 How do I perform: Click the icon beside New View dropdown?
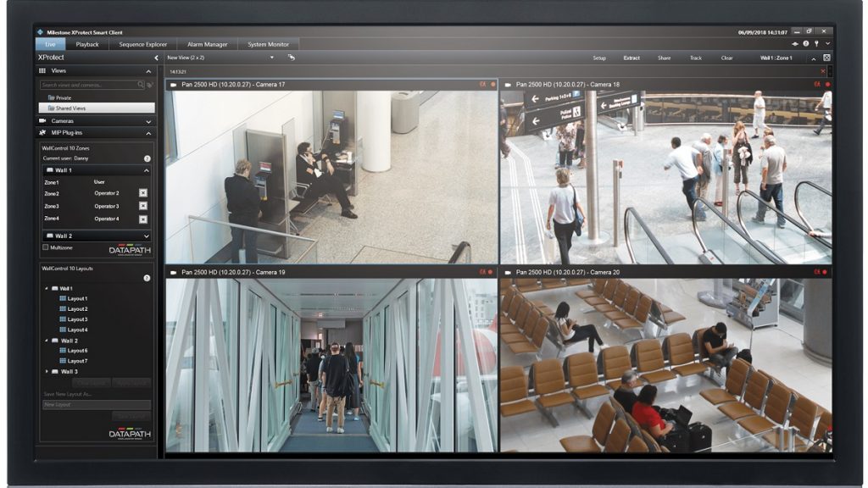pos(292,58)
